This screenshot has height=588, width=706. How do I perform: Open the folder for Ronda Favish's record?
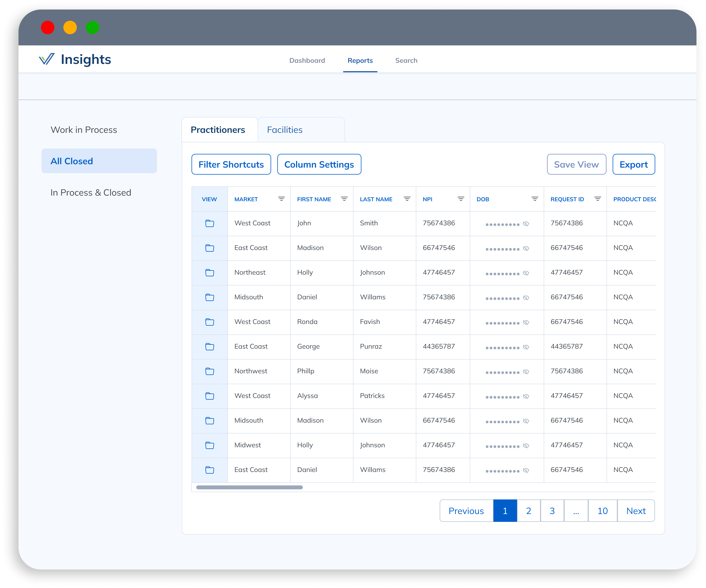[x=209, y=322]
